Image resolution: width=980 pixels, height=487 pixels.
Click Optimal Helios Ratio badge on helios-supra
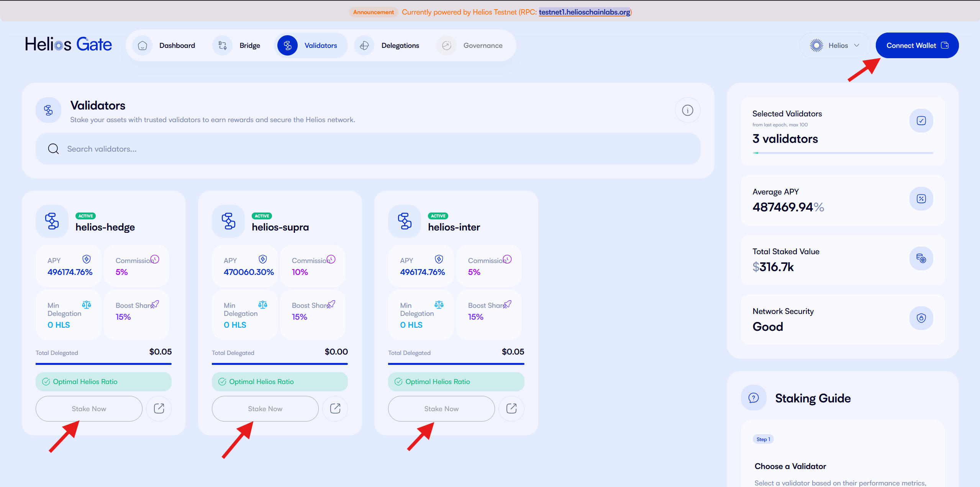[x=280, y=382]
